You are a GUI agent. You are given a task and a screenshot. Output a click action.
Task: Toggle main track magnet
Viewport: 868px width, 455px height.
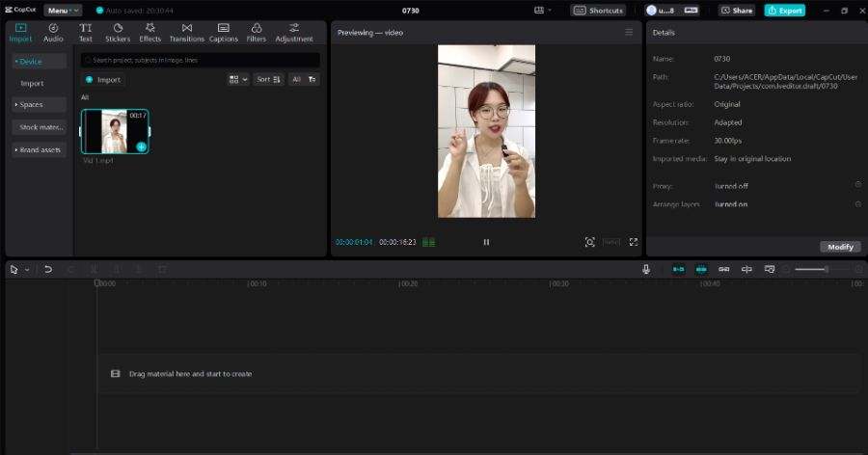[x=678, y=269]
